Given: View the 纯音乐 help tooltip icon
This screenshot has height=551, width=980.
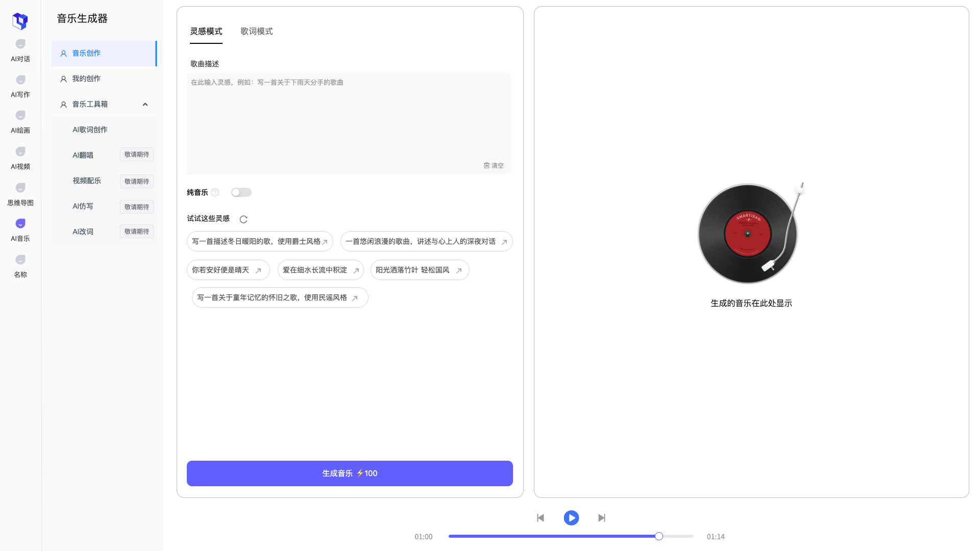Looking at the screenshot, I should 215,192.
